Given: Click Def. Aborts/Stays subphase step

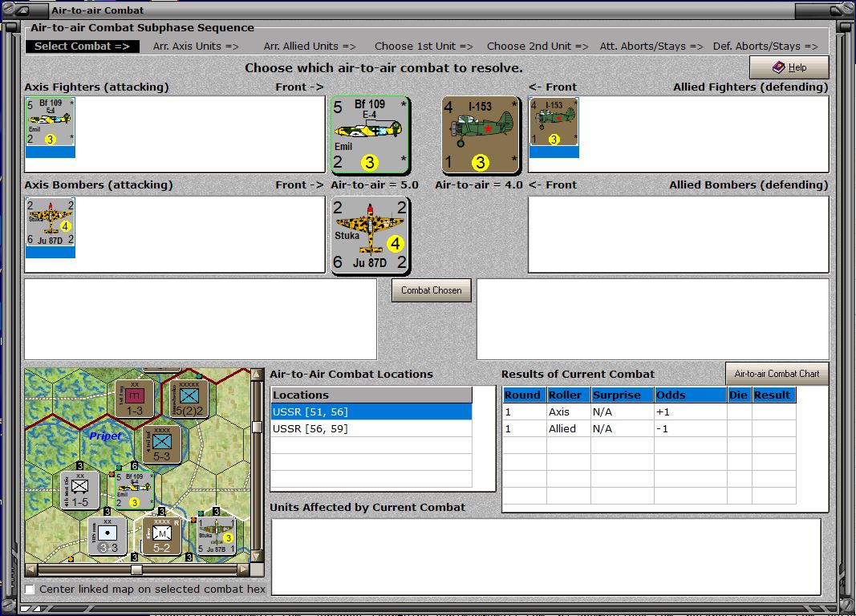Looking at the screenshot, I should (x=765, y=47).
